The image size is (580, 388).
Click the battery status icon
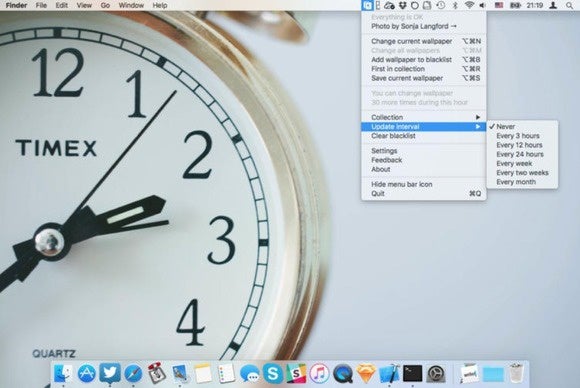[x=515, y=5]
